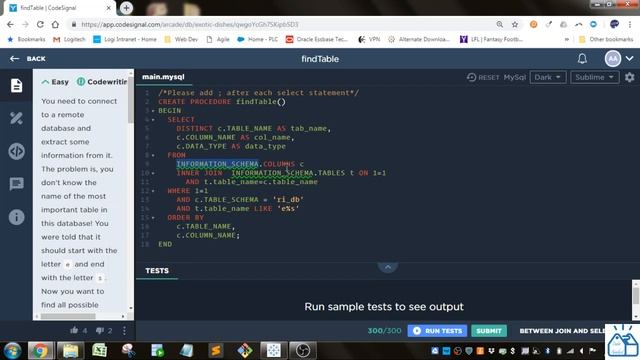Click the bookmark star icon
This screenshot has width=640, height=360.
tap(515, 24)
